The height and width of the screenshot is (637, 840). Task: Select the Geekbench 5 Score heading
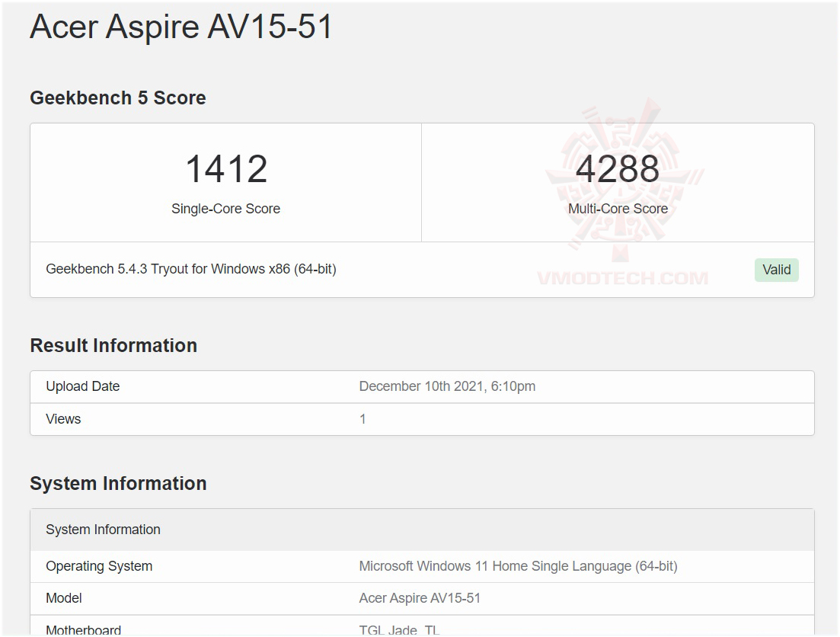pyautogui.click(x=118, y=98)
